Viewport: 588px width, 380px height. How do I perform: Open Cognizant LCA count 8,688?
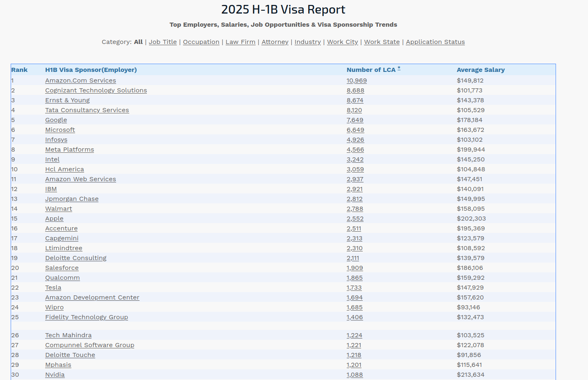pos(355,90)
